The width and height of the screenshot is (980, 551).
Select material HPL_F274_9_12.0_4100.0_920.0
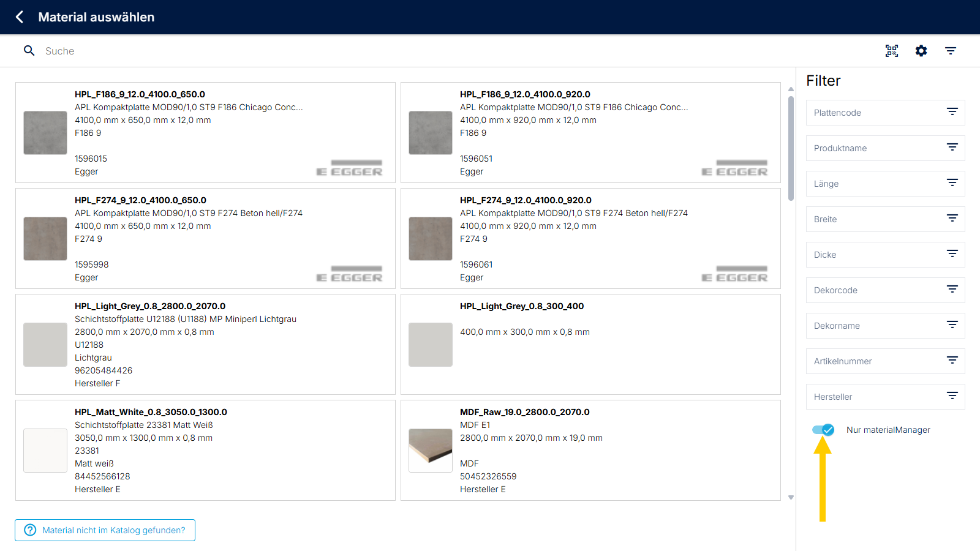[x=590, y=239]
